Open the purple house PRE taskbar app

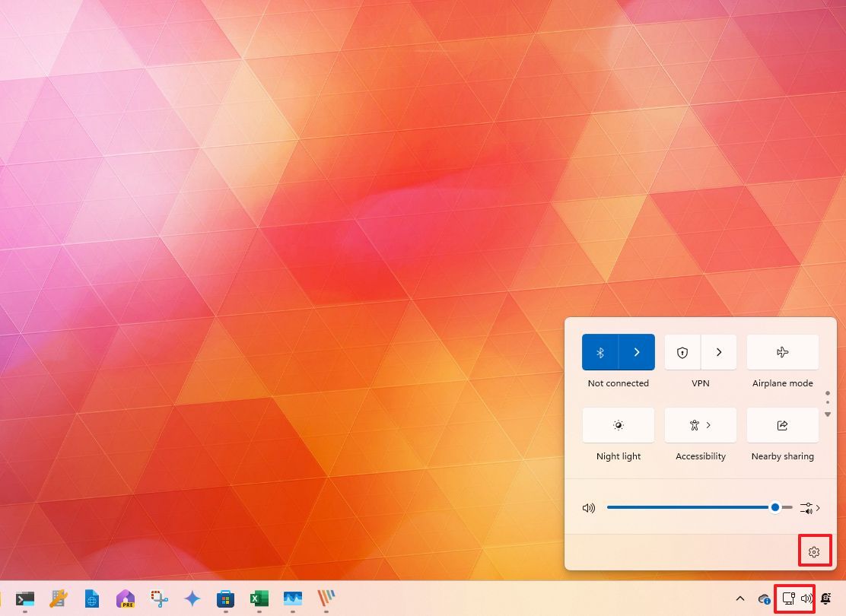(126, 599)
